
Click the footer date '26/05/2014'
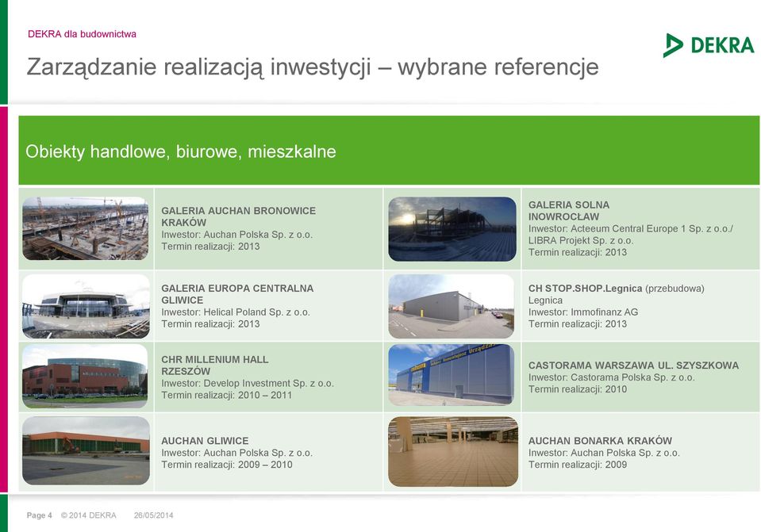point(153,515)
